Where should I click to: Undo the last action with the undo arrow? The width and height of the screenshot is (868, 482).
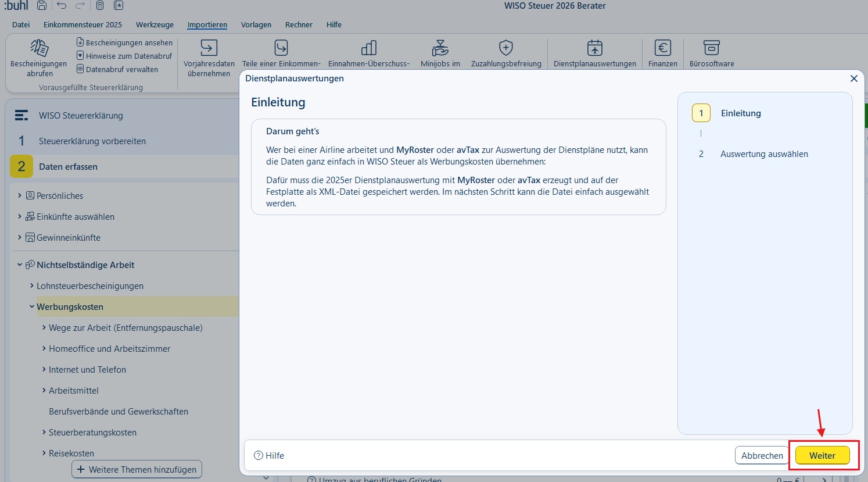pos(62,6)
